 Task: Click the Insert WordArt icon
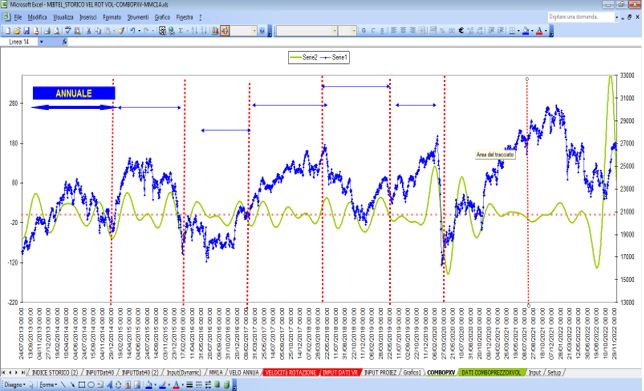click(109, 385)
